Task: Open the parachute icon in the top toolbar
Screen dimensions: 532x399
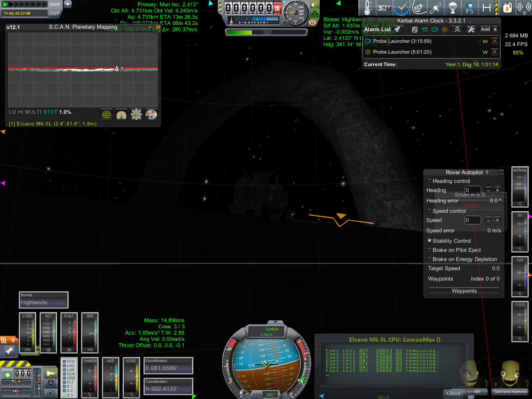Action: point(453,8)
